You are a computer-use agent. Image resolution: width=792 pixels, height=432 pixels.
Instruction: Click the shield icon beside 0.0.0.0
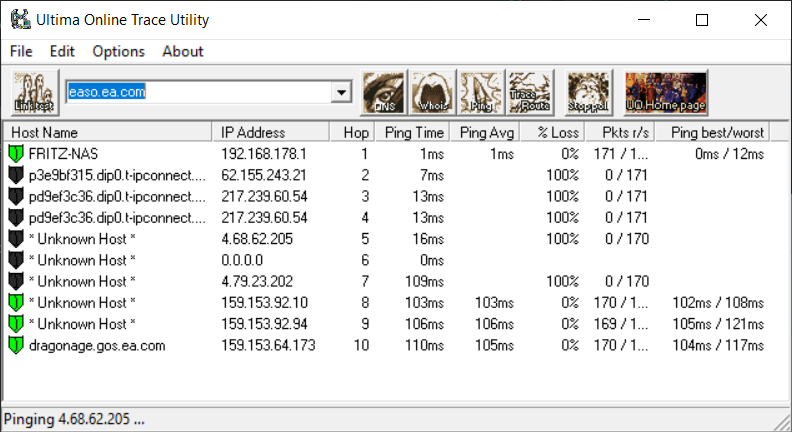[16, 260]
